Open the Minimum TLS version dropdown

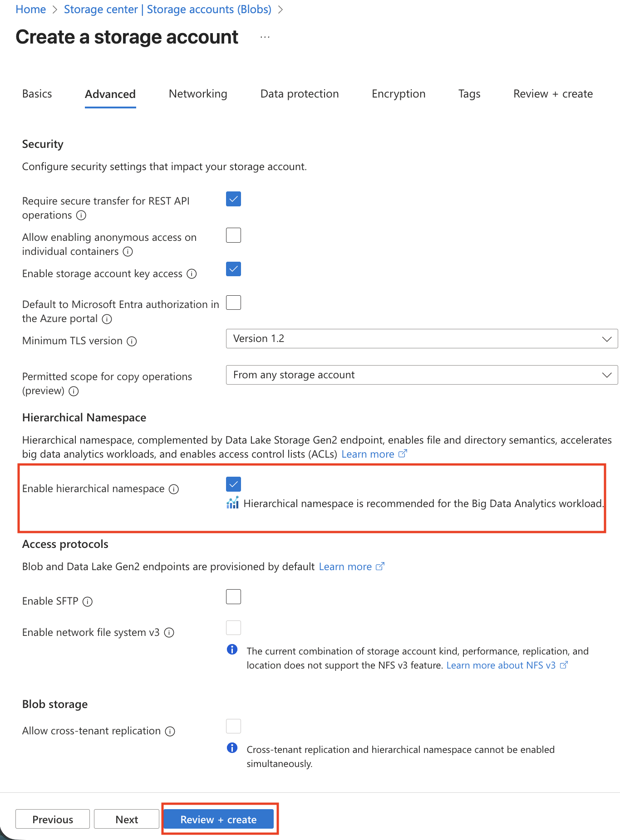pos(422,339)
